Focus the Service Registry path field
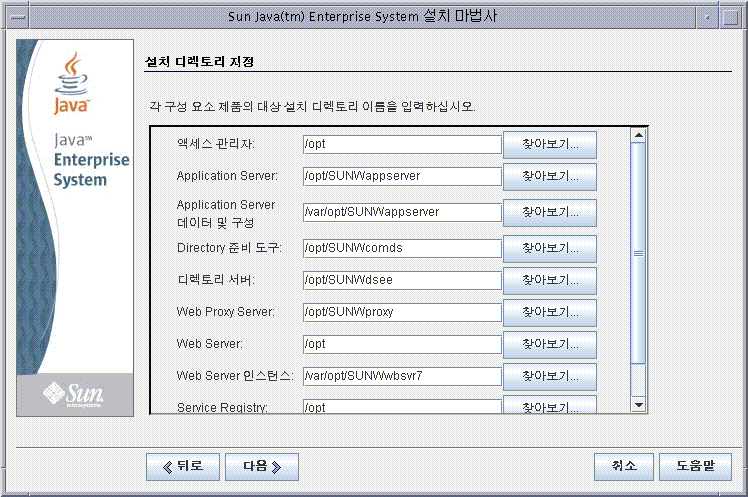The height and width of the screenshot is (497, 748). pos(402,406)
